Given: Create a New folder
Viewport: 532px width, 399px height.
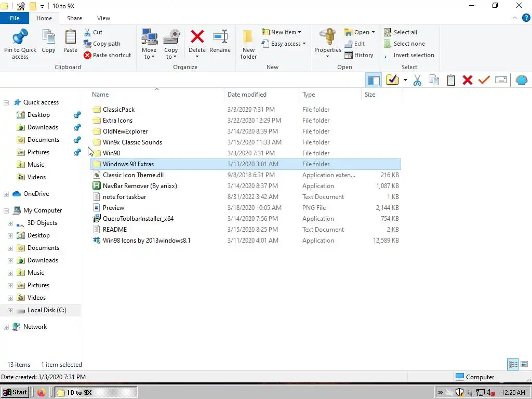Looking at the screenshot, I should click(248, 44).
